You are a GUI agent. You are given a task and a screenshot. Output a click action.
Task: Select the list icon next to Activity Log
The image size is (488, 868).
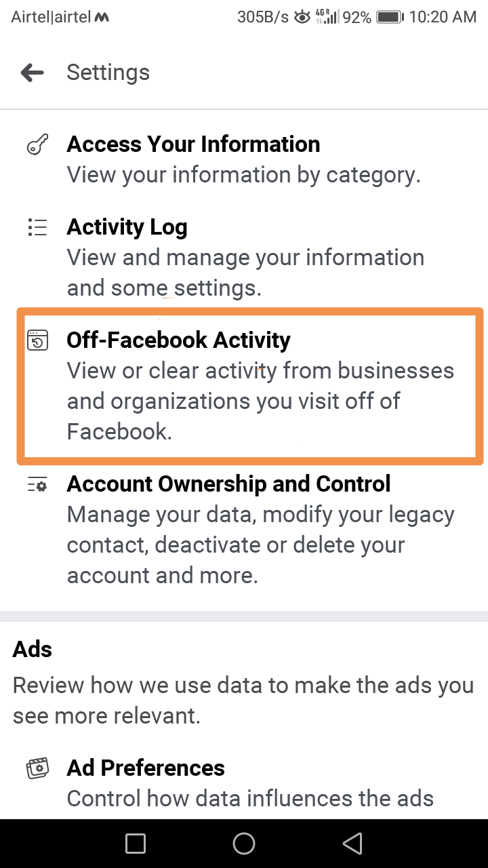(37, 227)
